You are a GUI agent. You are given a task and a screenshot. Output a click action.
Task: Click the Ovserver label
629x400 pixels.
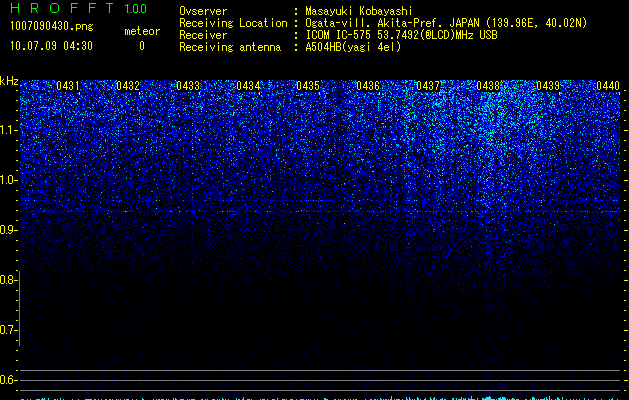click(203, 11)
